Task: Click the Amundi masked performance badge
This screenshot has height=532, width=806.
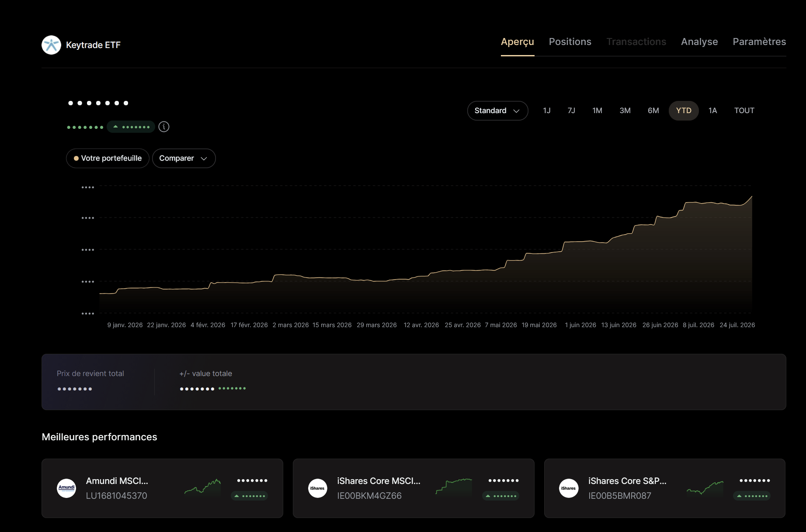Action: coord(250,496)
